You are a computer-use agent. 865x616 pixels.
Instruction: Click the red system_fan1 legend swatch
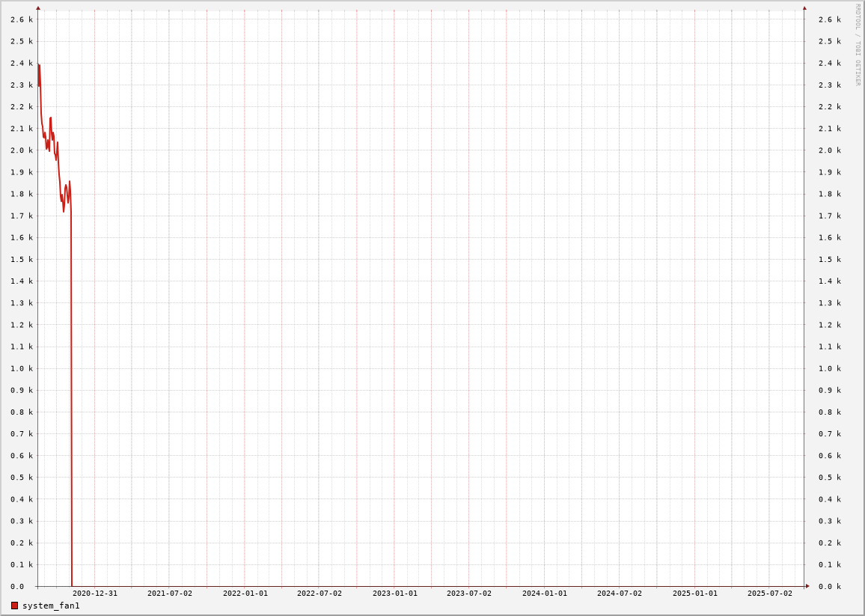(14, 606)
